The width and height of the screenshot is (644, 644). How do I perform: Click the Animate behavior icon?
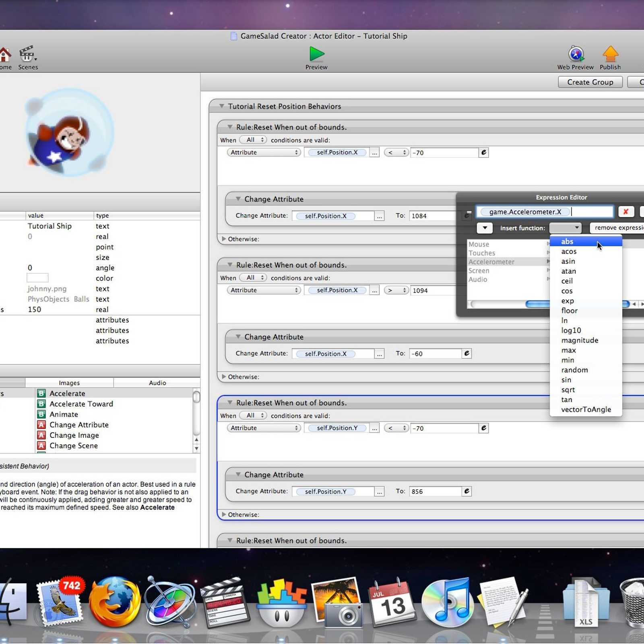(41, 414)
